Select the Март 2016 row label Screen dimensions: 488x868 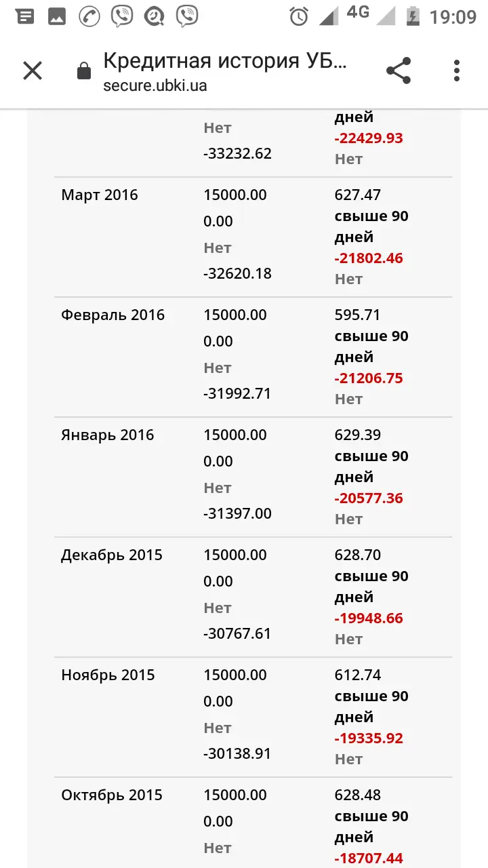tap(100, 195)
